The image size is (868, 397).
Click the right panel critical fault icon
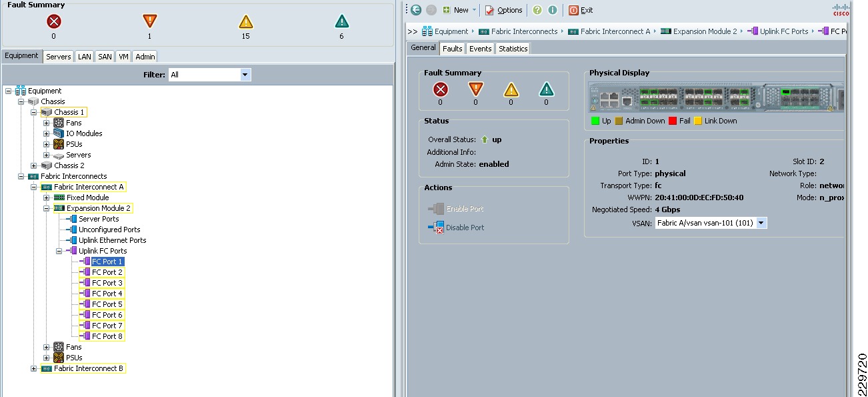[x=440, y=89]
